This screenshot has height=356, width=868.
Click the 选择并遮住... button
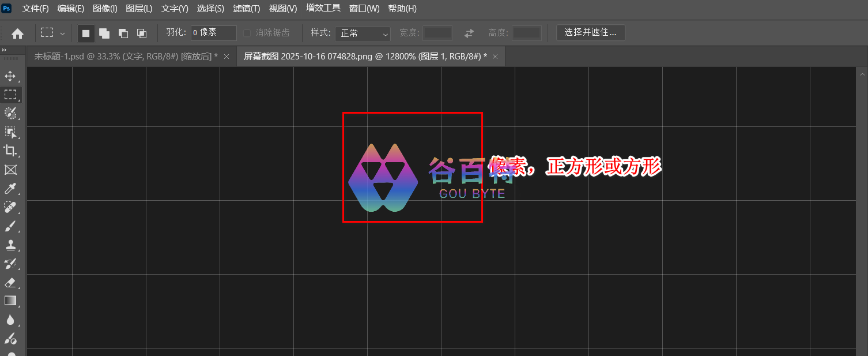tap(590, 33)
